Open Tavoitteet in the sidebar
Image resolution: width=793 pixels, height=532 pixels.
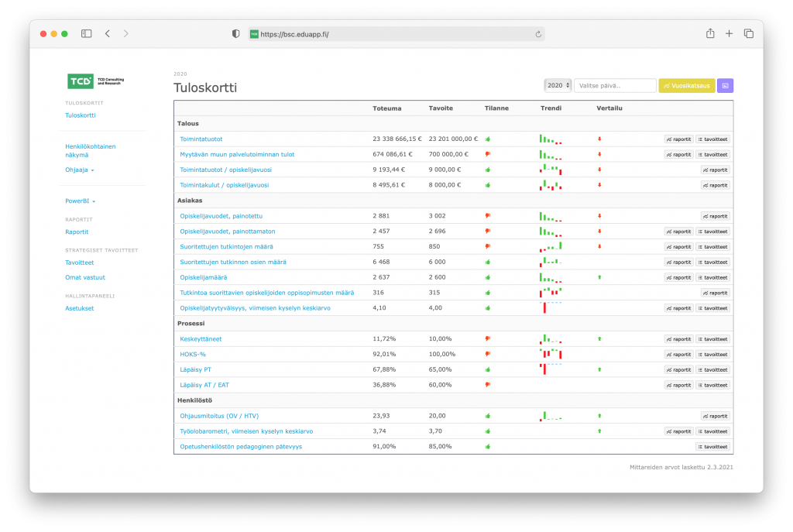(x=80, y=263)
